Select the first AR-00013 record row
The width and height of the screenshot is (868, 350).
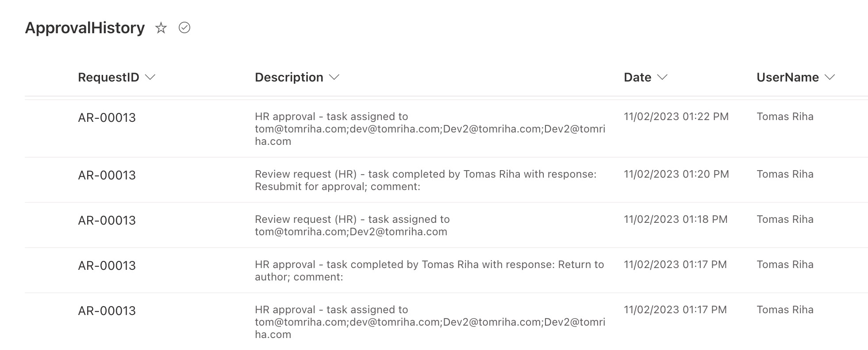(x=107, y=117)
